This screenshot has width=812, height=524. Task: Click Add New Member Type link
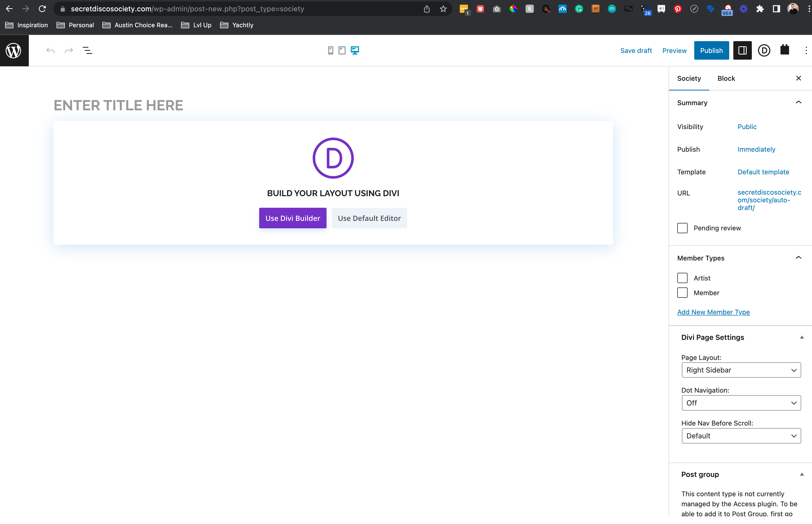(713, 312)
